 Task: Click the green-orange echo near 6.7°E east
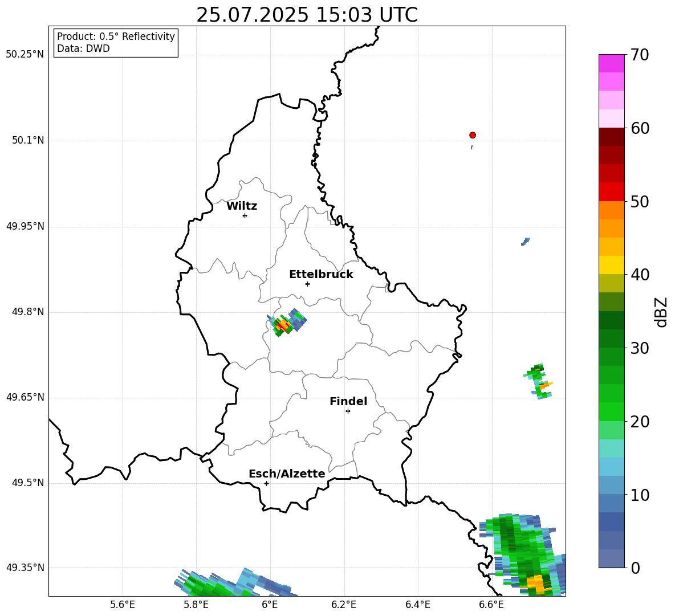(x=539, y=381)
